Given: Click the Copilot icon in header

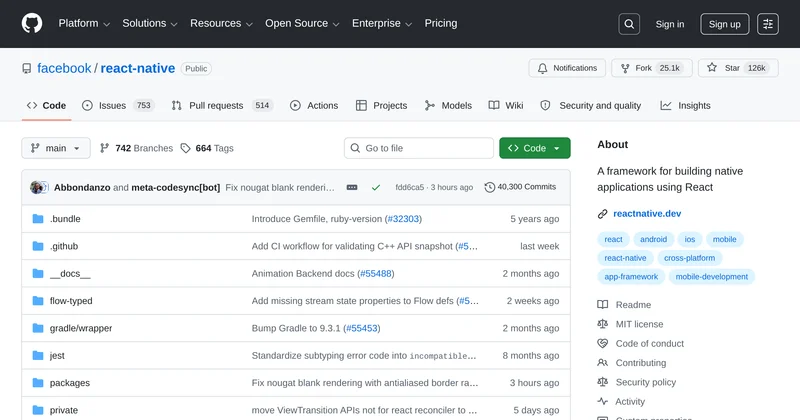Looking at the screenshot, I should tap(768, 24).
